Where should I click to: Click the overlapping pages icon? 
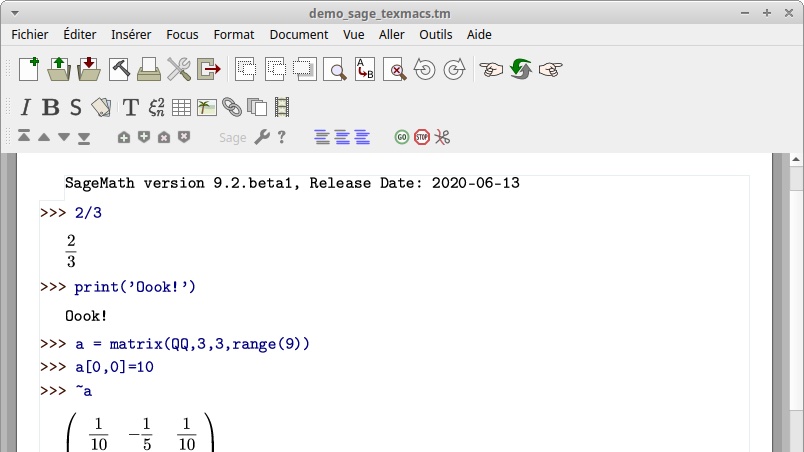pos(257,108)
